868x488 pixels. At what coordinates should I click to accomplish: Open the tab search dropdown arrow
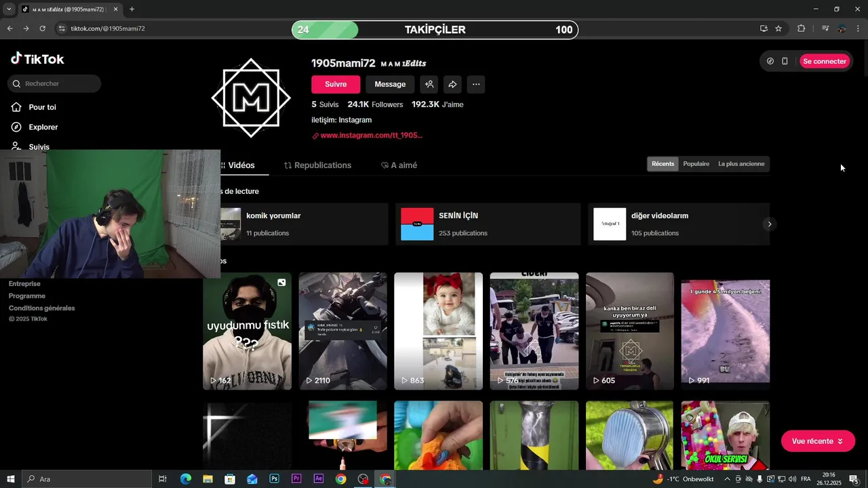[9, 9]
